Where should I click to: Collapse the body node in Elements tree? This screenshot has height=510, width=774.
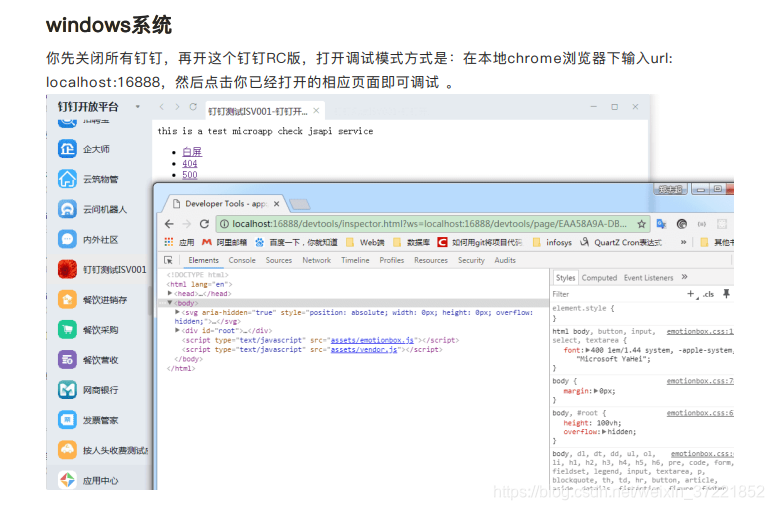[170, 303]
